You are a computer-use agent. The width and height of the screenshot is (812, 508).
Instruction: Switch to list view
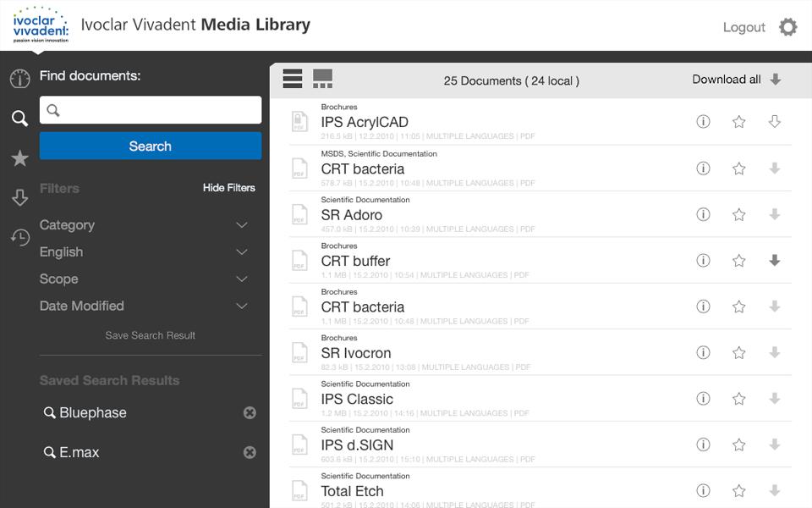point(293,79)
